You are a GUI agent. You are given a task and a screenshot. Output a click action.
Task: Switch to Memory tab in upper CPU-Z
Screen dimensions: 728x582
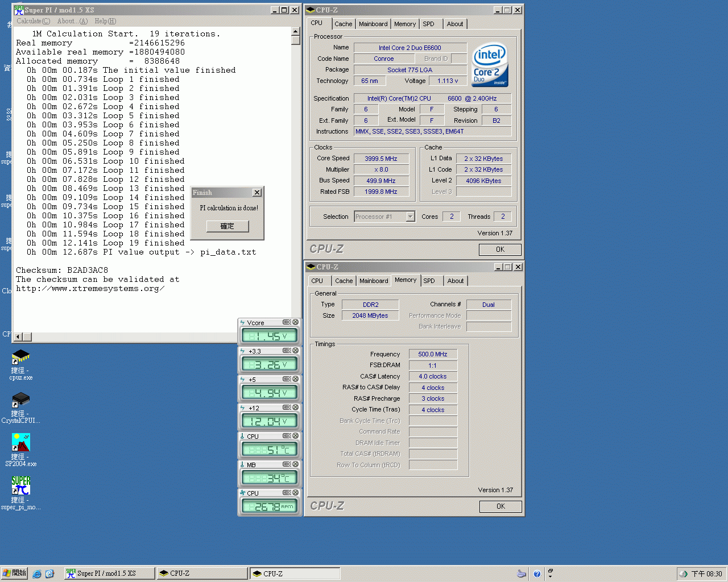pos(405,24)
